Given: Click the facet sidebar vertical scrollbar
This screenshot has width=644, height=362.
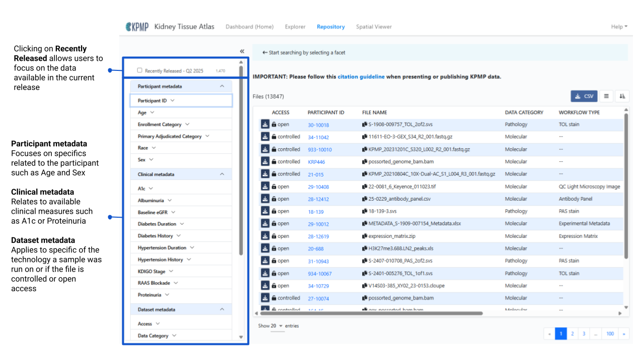Looking at the screenshot, I should click(x=241, y=160).
